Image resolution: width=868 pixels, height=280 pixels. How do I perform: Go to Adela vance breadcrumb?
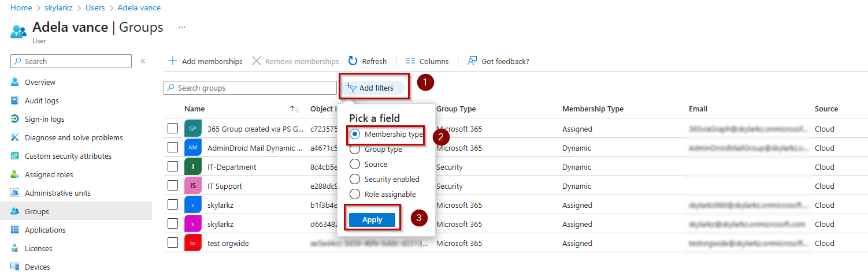point(139,8)
